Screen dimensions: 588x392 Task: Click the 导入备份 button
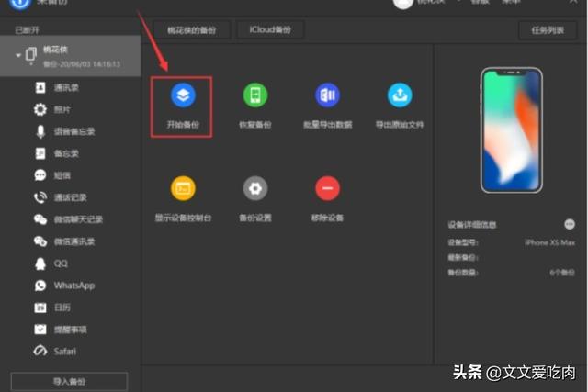tap(69, 381)
